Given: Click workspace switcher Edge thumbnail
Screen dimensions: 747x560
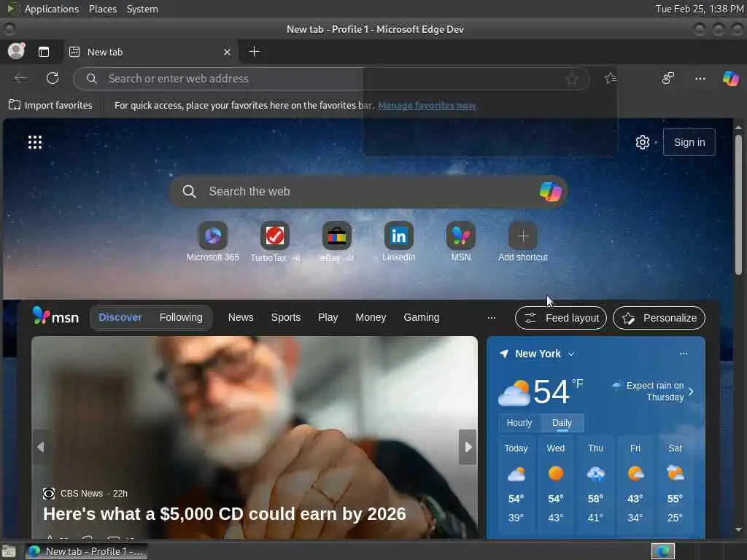Looking at the screenshot, I should (662, 551).
